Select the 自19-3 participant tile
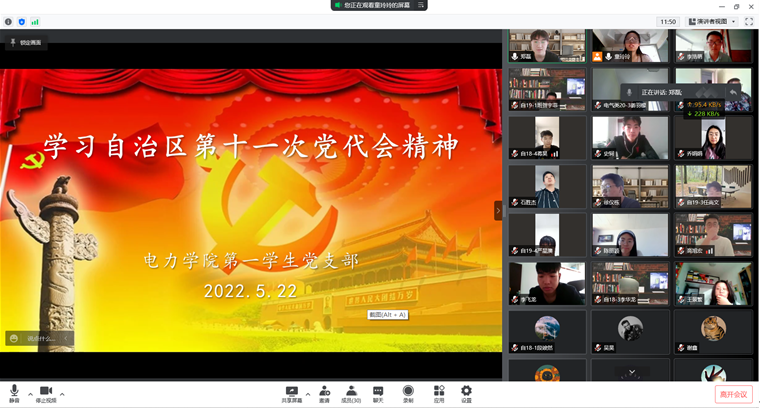760x410 pixels. tap(713, 187)
